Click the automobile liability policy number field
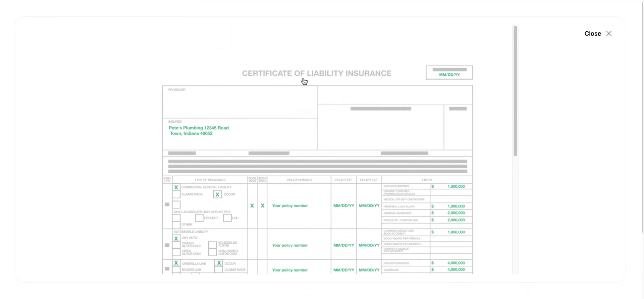Image resolution: width=644 pixels, height=299 pixels. point(290,245)
